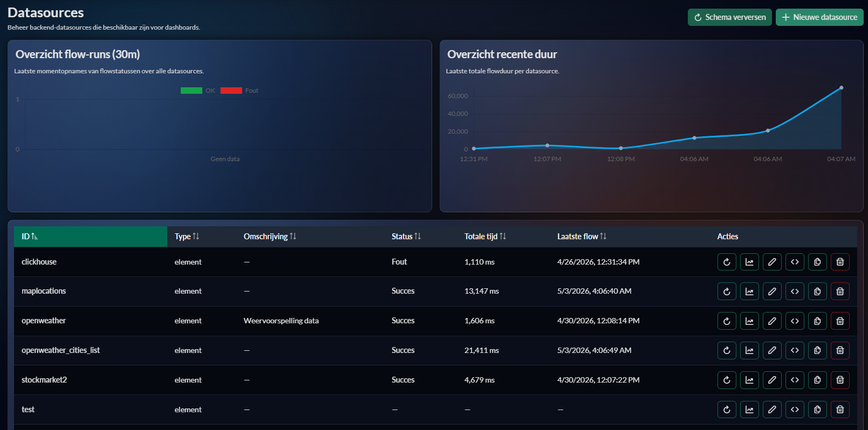Screen dimensions: 868x430
Task: Click the Weervoorspelling data description
Action: tap(281, 321)
